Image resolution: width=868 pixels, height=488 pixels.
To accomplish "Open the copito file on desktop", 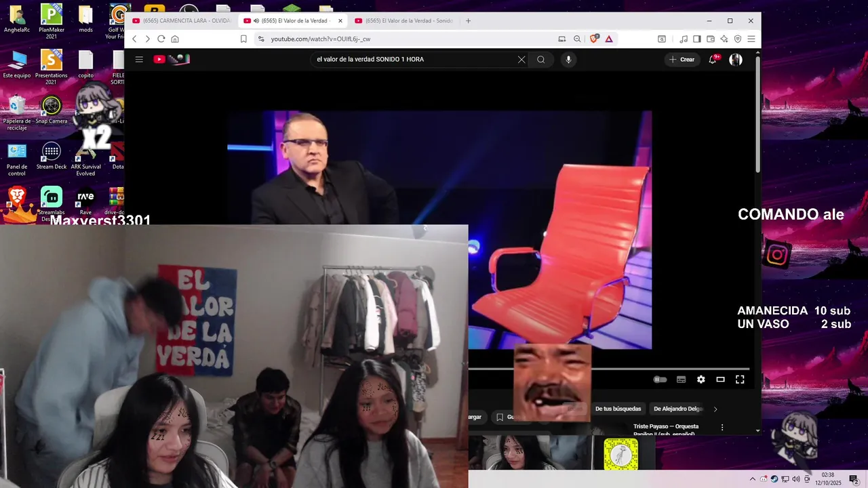I will [85, 64].
